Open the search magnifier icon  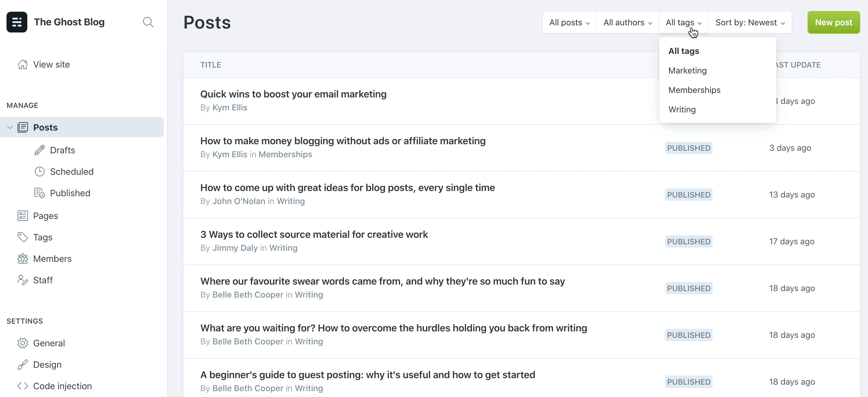[x=148, y=22]
